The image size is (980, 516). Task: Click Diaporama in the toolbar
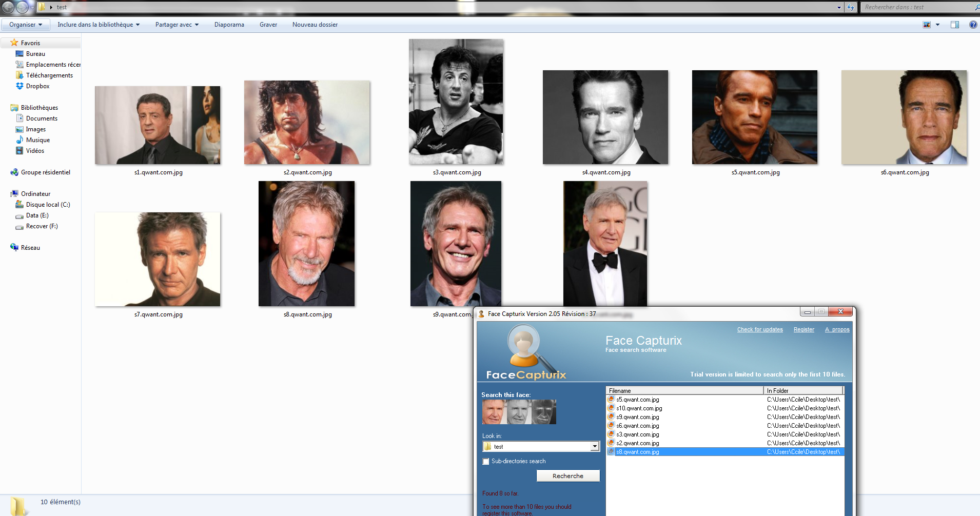[x=229, y=25]
